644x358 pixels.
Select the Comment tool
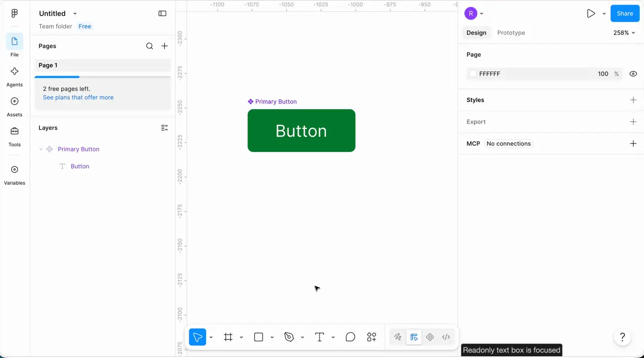pos(351,337)
